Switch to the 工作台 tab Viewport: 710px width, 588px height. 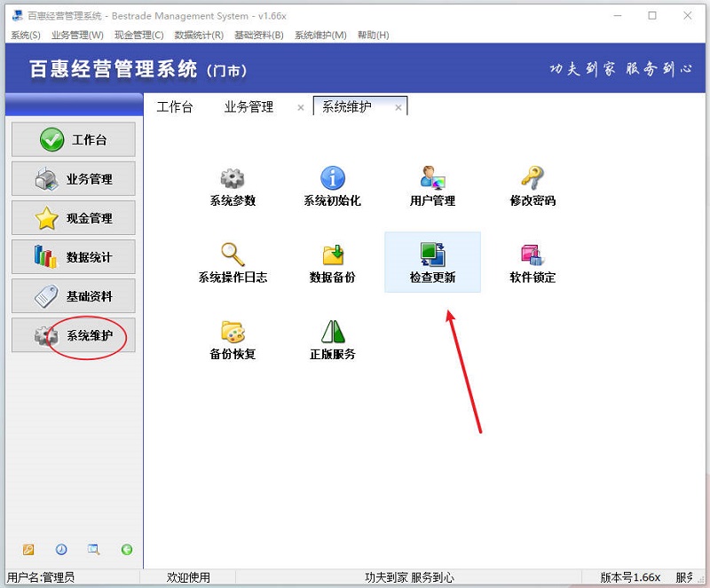pyautogui.click(x=177, y=106)
